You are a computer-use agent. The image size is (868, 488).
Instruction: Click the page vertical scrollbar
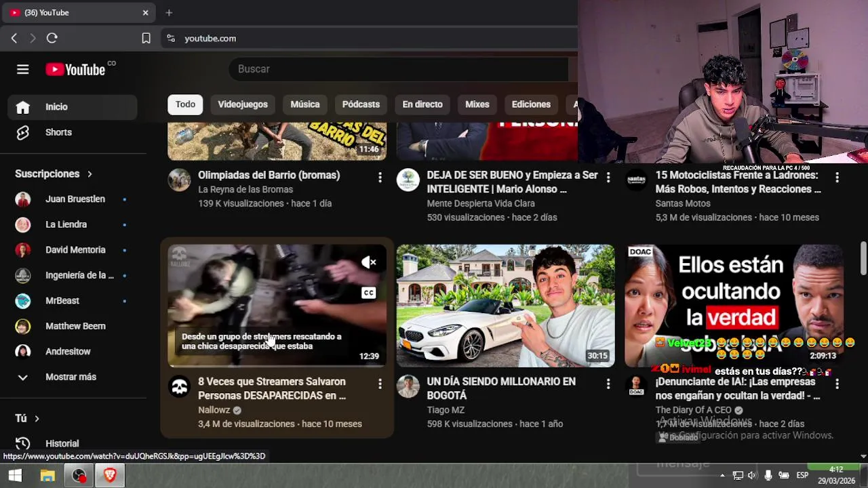(863, 258)
